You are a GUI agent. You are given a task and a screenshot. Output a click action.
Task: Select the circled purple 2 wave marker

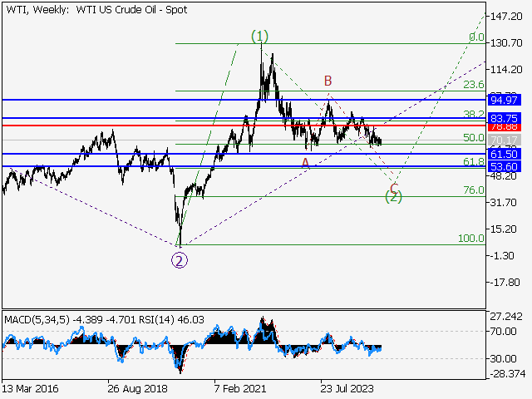click(180, 259)
